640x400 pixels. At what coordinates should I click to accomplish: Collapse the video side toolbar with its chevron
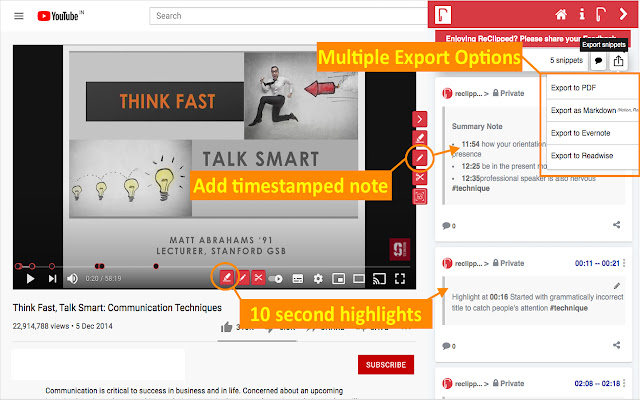tap(420, 119)
